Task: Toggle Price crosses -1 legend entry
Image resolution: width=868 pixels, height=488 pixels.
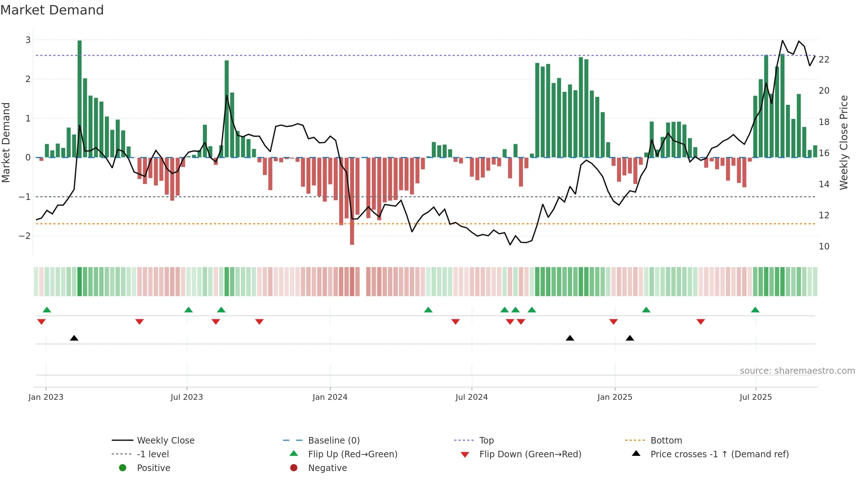Action: (710, 454)
